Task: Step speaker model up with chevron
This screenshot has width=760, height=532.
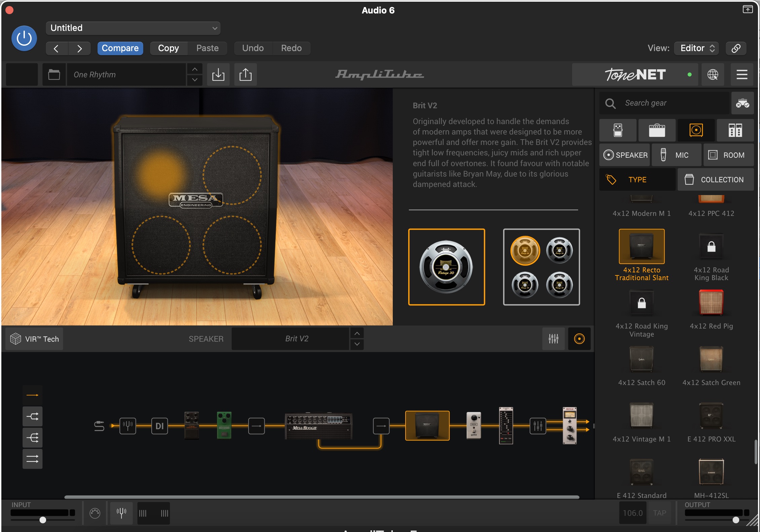Action: 357,334
